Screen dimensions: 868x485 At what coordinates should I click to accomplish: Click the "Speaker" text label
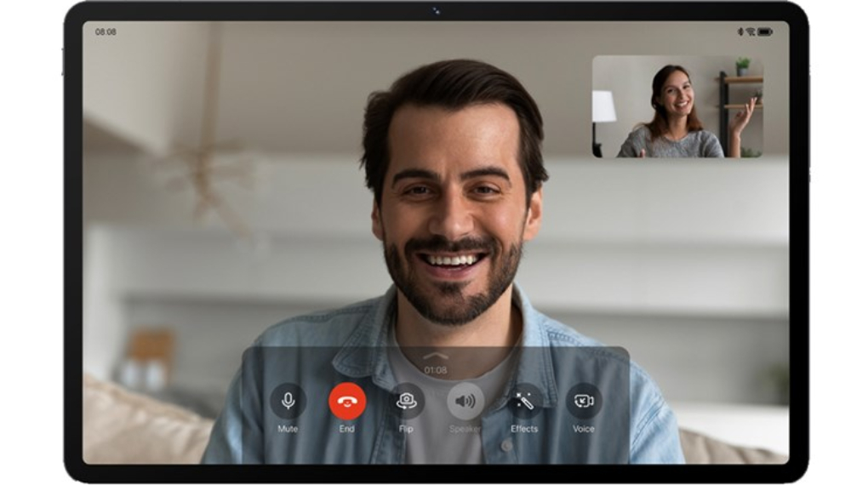pyautogui.click(x=465, y=429)
